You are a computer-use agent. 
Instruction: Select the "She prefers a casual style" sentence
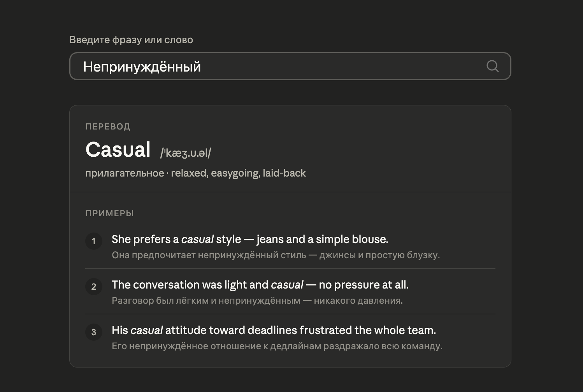click(x=250, y=239)
